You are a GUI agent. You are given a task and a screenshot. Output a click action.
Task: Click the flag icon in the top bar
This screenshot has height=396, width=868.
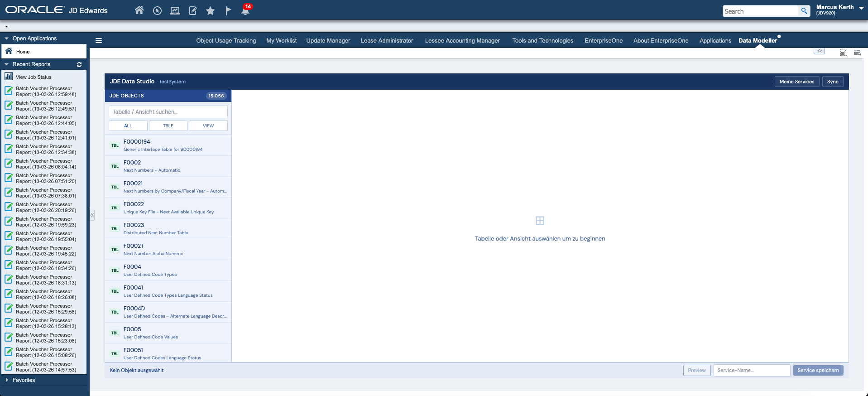(x=228, y=10)
